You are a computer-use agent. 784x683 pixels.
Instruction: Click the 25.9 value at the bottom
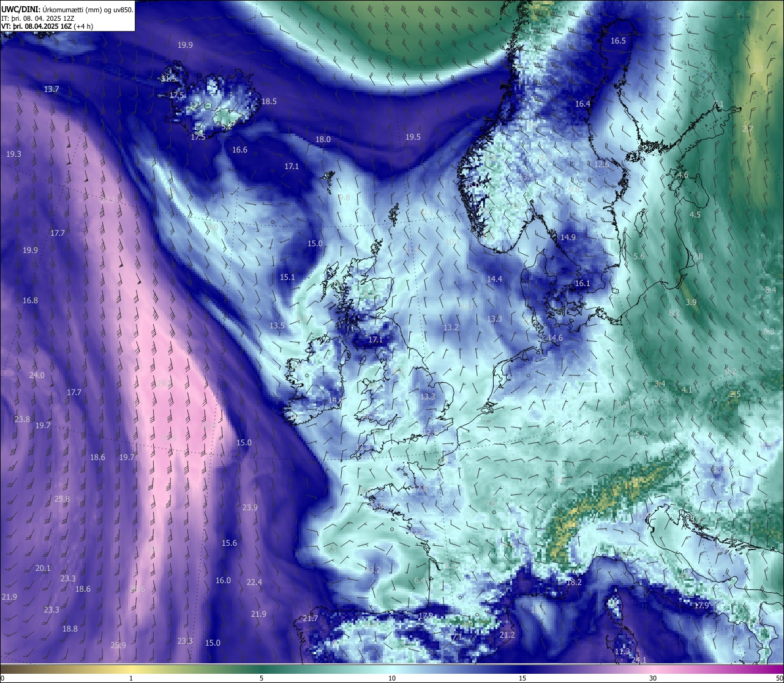tap(118, 645)
